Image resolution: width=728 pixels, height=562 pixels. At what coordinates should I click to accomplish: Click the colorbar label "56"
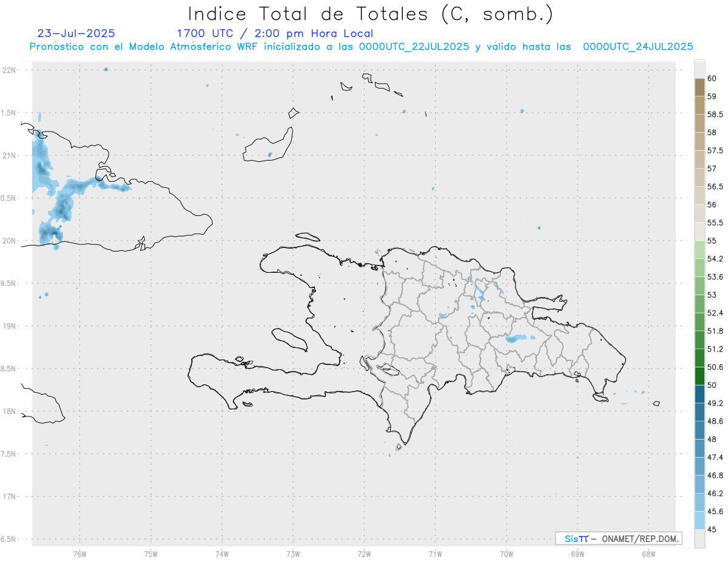point(712,205)
